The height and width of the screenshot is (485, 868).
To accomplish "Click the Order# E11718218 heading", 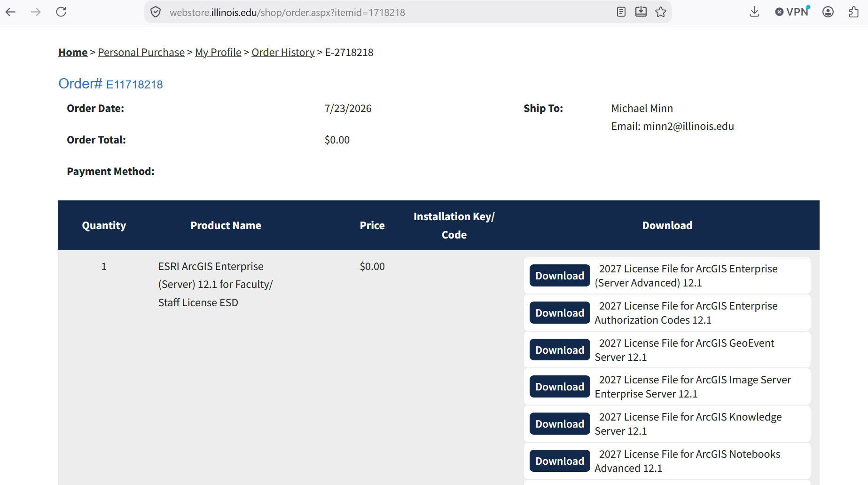I will click(x=110, y=84).
